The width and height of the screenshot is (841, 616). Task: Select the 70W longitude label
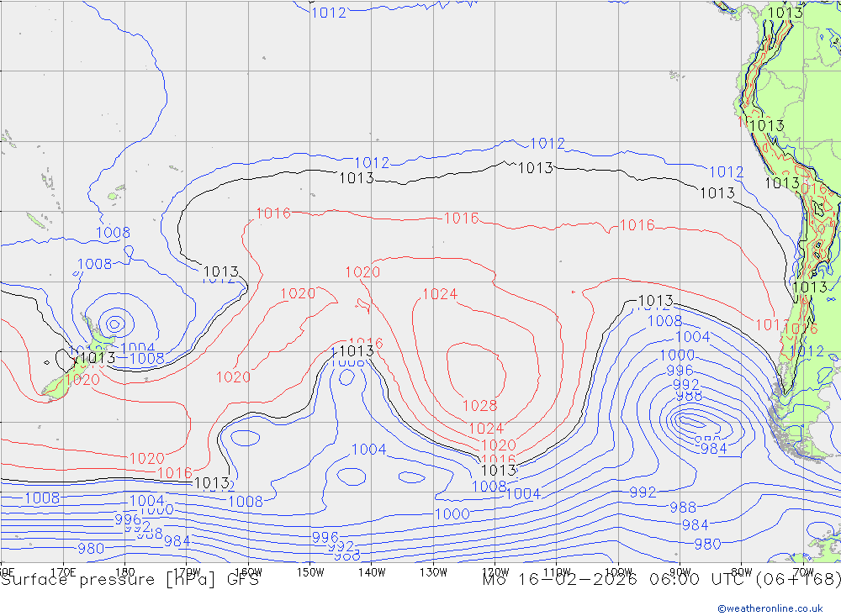(x=803, y=572)
